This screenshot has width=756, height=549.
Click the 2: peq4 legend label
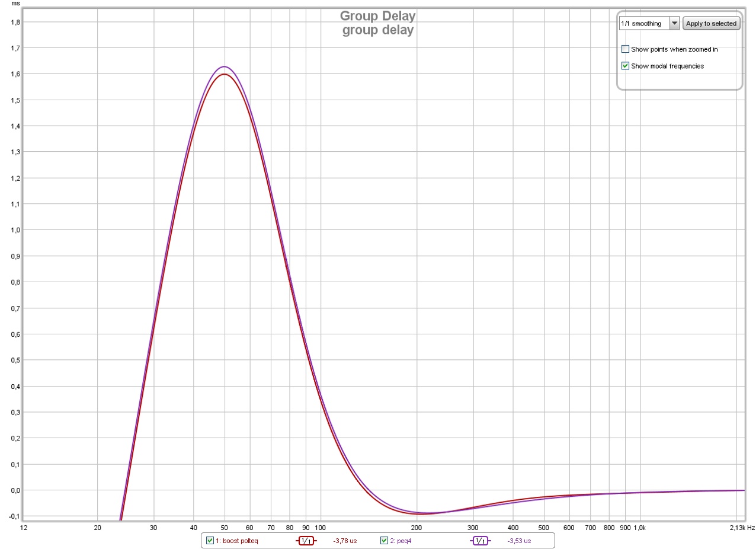(401, 541)
